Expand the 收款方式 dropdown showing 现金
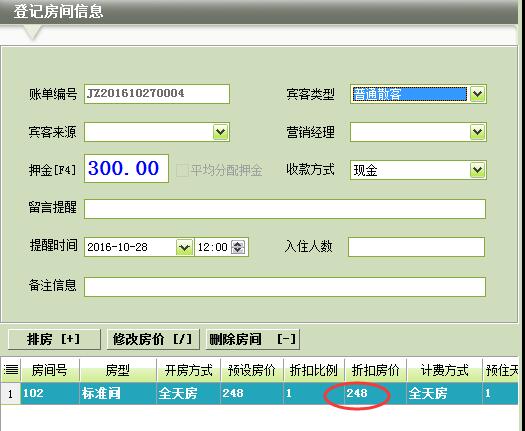The width and height of the screenshot is (525, 431). point(477,170)
